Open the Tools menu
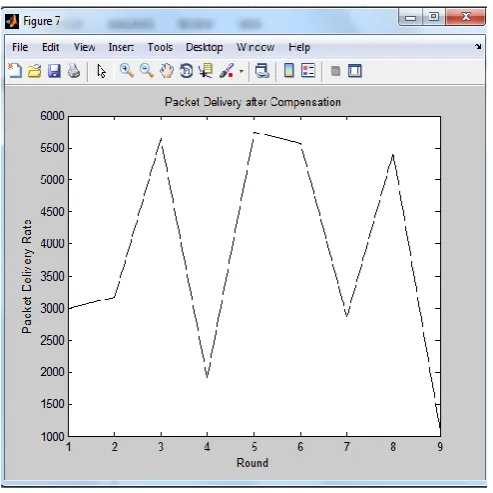 (x=160, y=47)
